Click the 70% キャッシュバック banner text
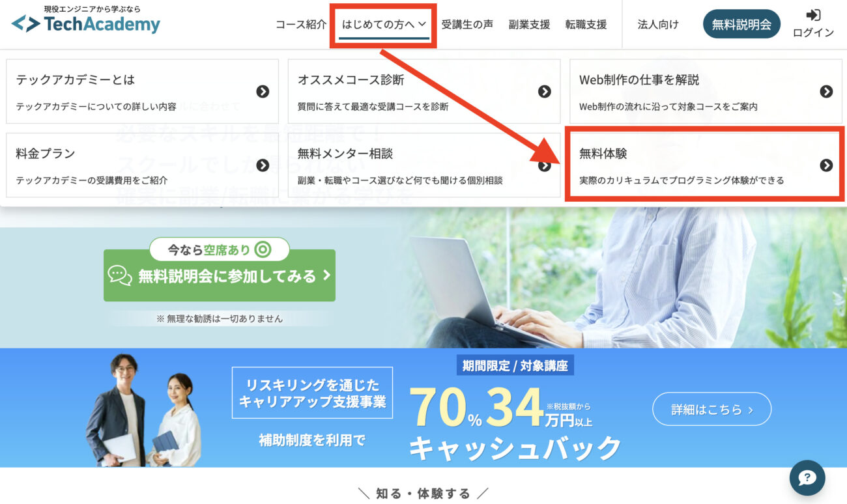Screen dimensions: 847x504 tap(515, 423)
